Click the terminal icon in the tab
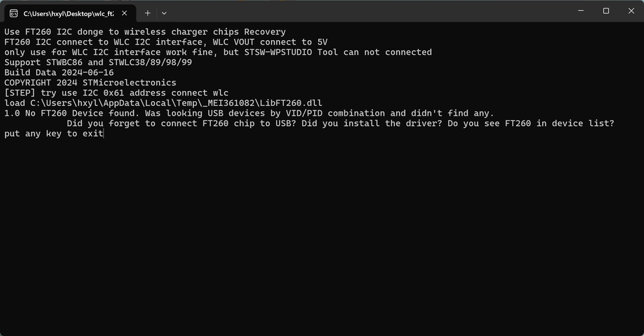The image size is (644, 336). click(14, 14)
